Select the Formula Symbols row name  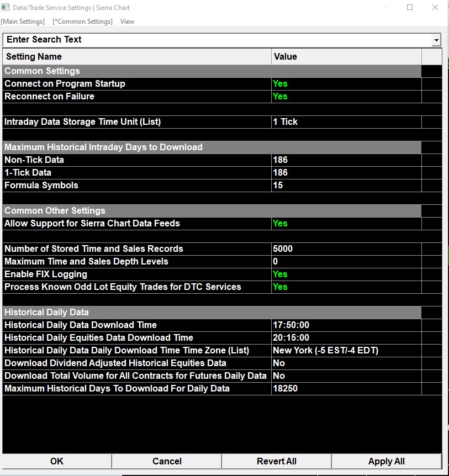(137, 186)
